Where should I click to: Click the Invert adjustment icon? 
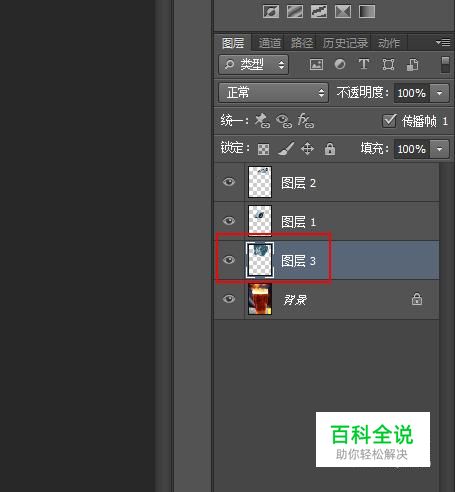pos(271,12)
